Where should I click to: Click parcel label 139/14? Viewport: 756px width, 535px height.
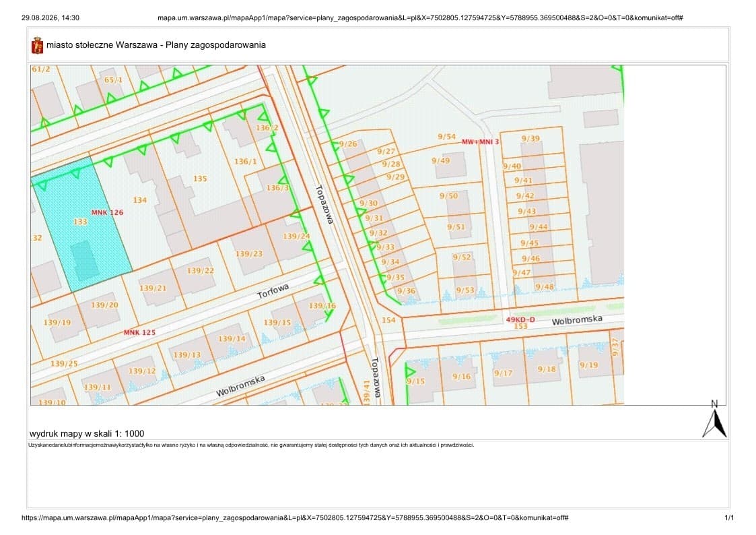coord(232,339)
